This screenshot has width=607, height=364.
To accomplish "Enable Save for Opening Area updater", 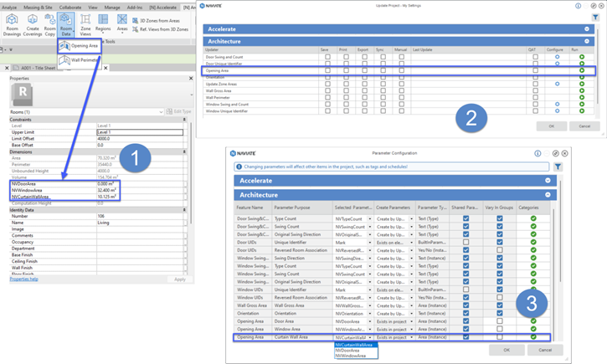I will (327, 70).
